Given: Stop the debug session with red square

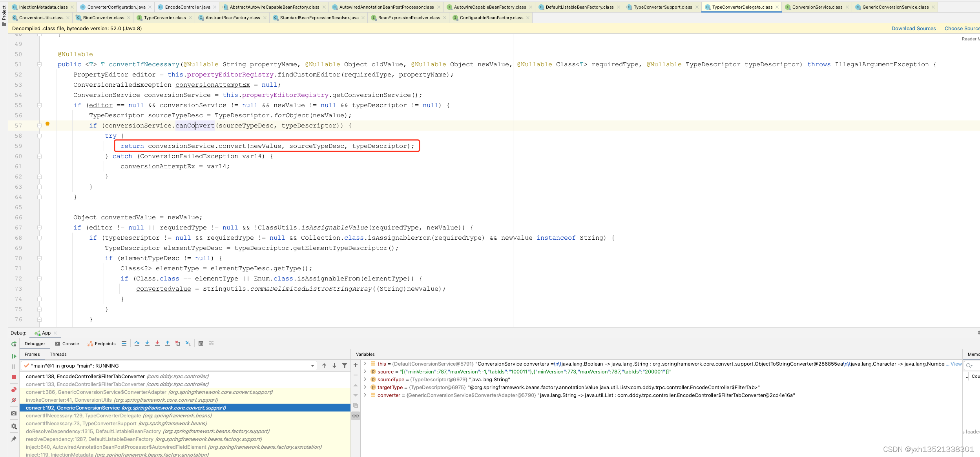Looking at the screenshot, I should click(14, 377).
